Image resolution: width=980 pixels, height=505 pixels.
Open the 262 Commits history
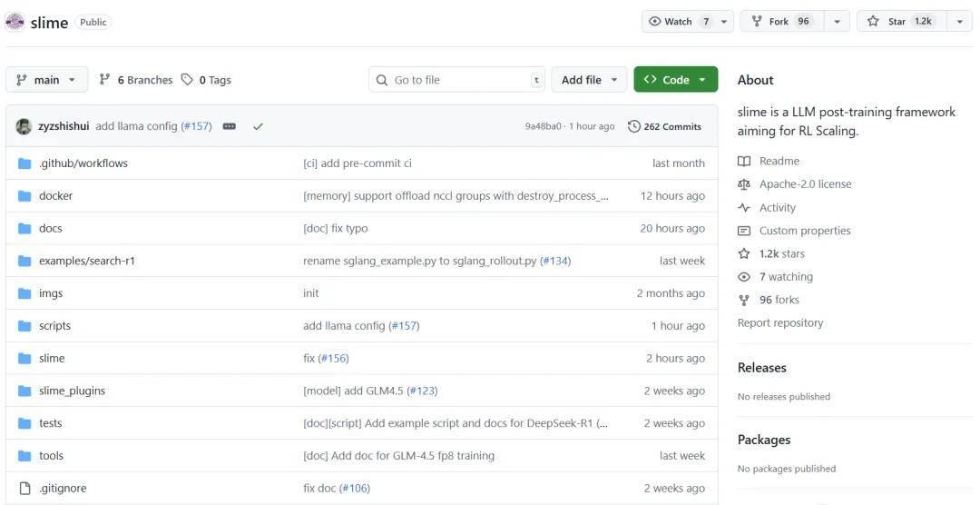coord(664,126)
